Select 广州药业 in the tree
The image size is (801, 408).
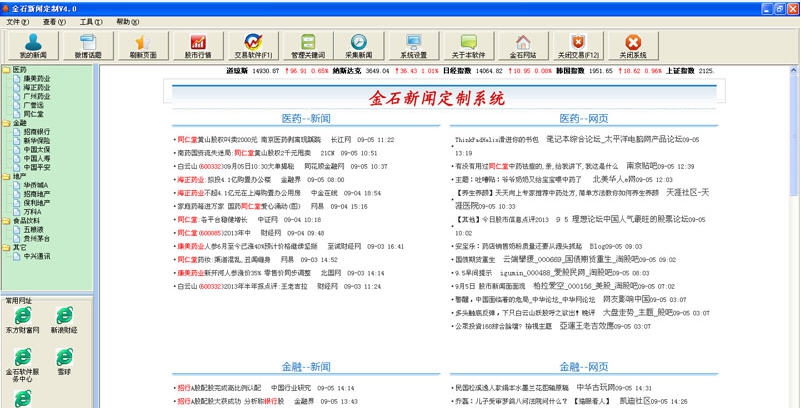point(37,96)
